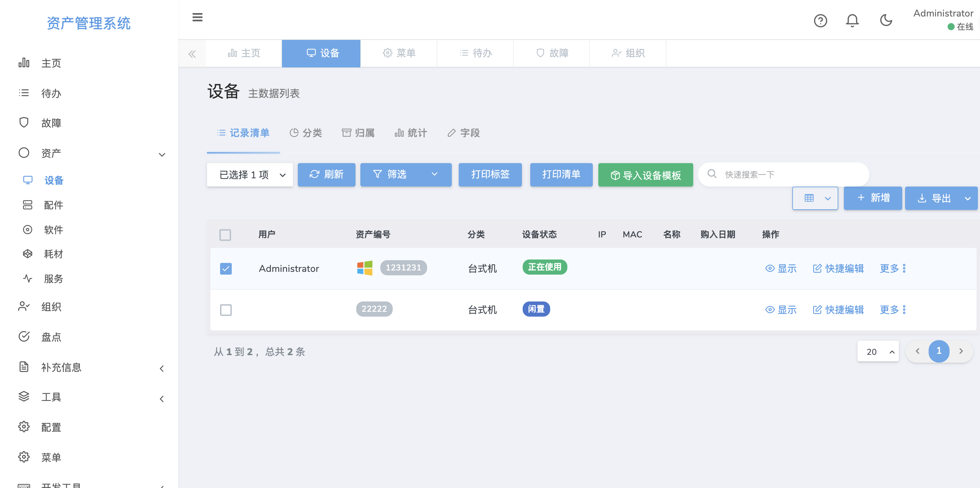
Task: Go to pagination page 1
Action: (939, 351)
